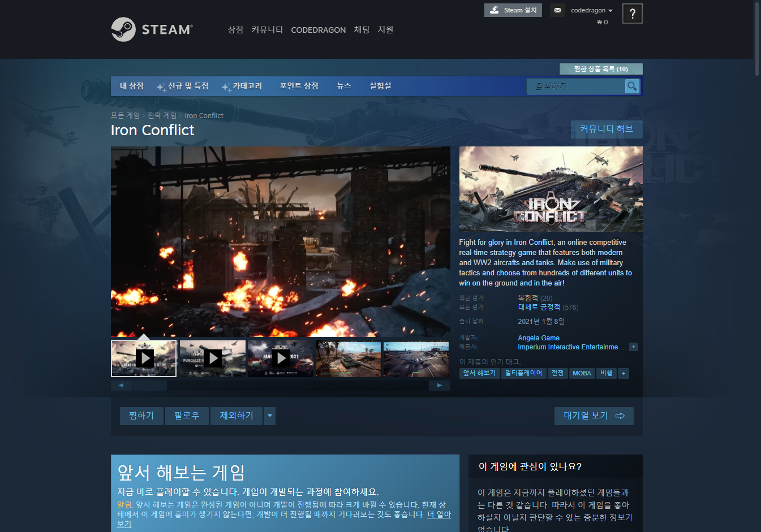Focus the store search field
Image resolution: width=761 pixels, height=532 pixels.
pyautogui.click(x=576, y=86)
